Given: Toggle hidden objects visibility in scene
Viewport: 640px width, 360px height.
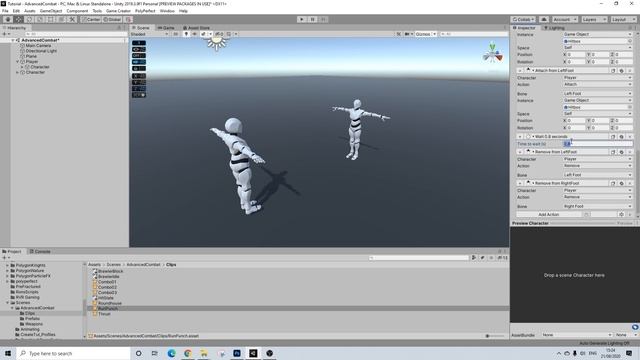Looking at the screenshot, I should pyautogui.click(x=219, y=34).
